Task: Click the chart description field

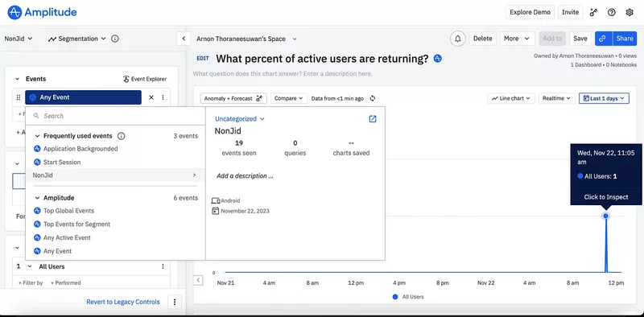Action: pyautogui.click(x=283, y=74)
